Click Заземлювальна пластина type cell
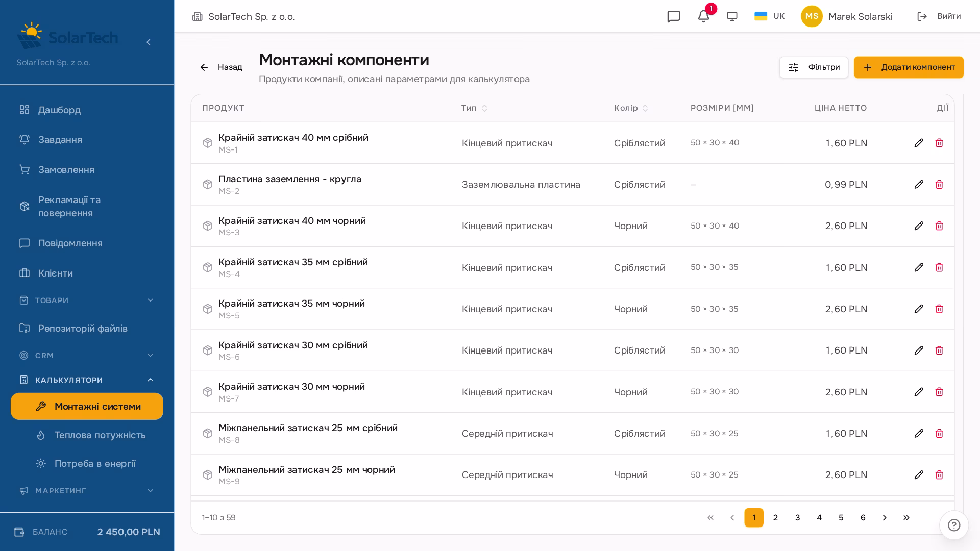Viewport: 980px width, 551px height. (521, 185)
